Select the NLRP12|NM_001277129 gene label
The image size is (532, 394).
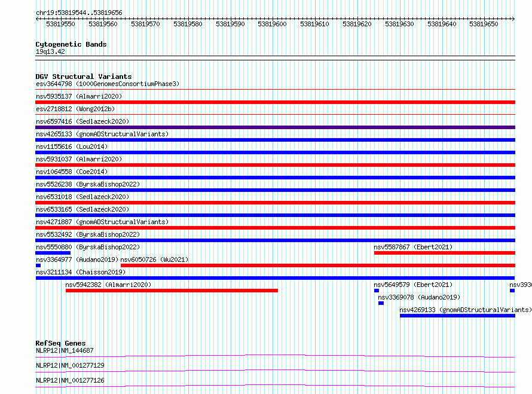click(x=70, y=365)
